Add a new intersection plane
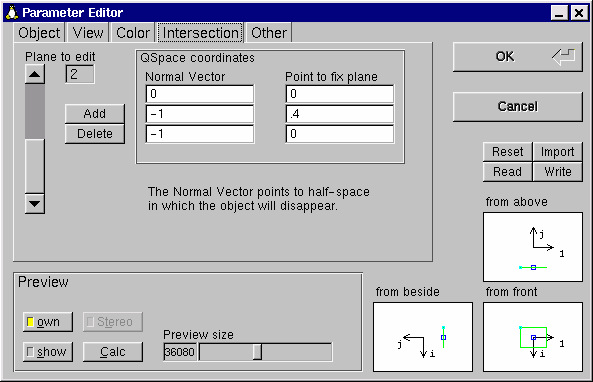The height and width of the screenshot is (382, 593). click(x=95, y=113)
